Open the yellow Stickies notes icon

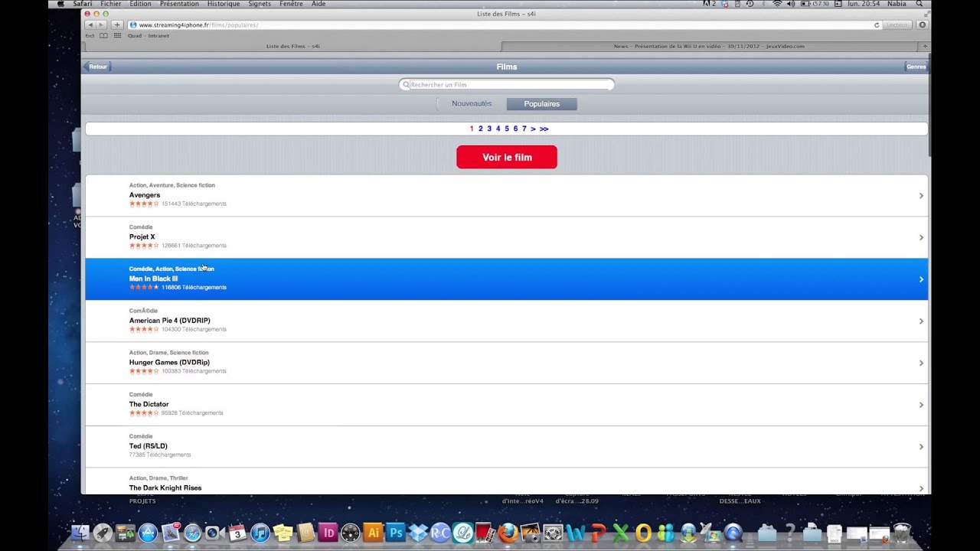[283, 533]
